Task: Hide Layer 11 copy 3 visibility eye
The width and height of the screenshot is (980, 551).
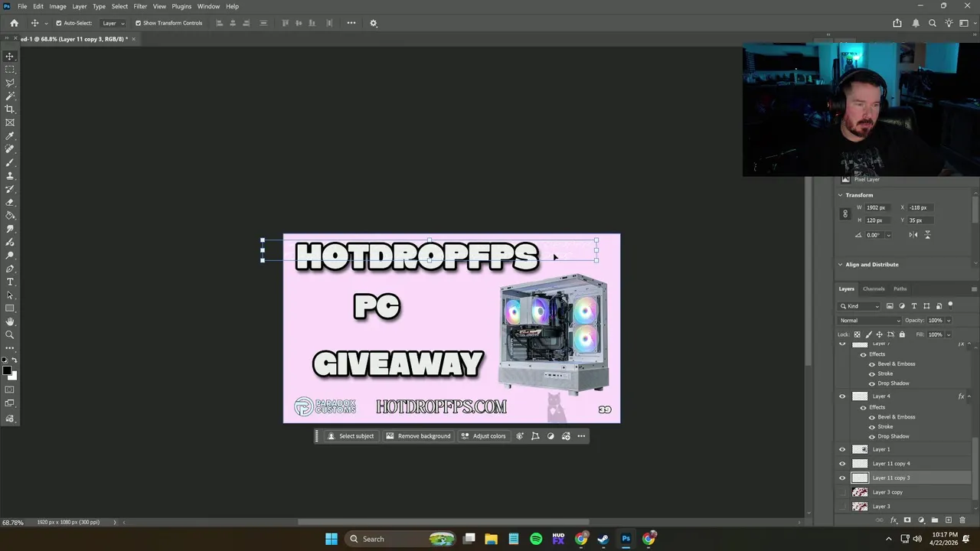Action: 842,478
